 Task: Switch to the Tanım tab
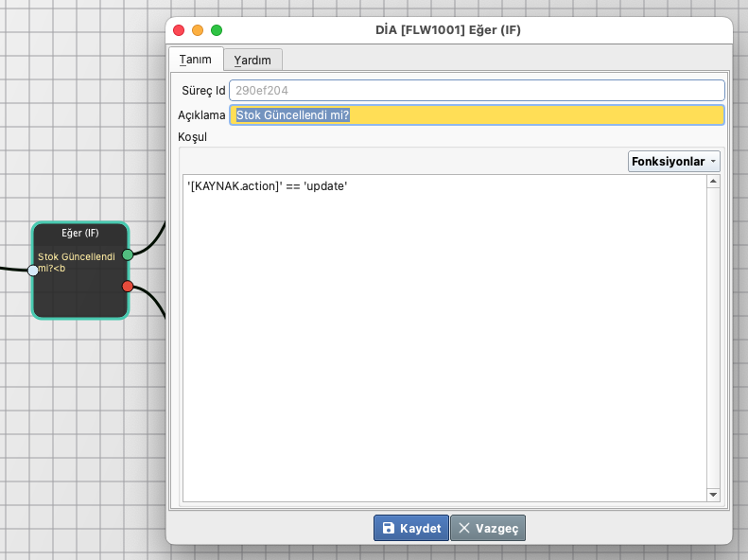pos(196,59)
